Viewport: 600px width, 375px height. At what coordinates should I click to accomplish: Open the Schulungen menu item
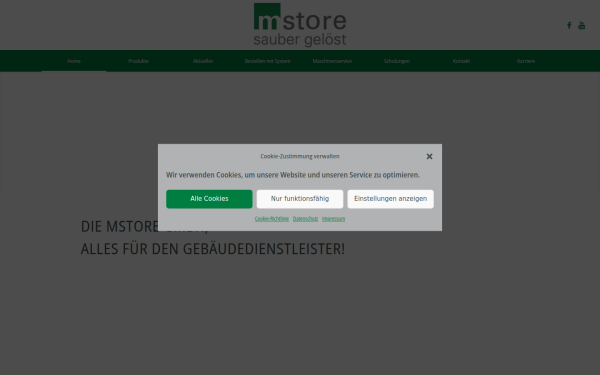(x=397, y=61)
